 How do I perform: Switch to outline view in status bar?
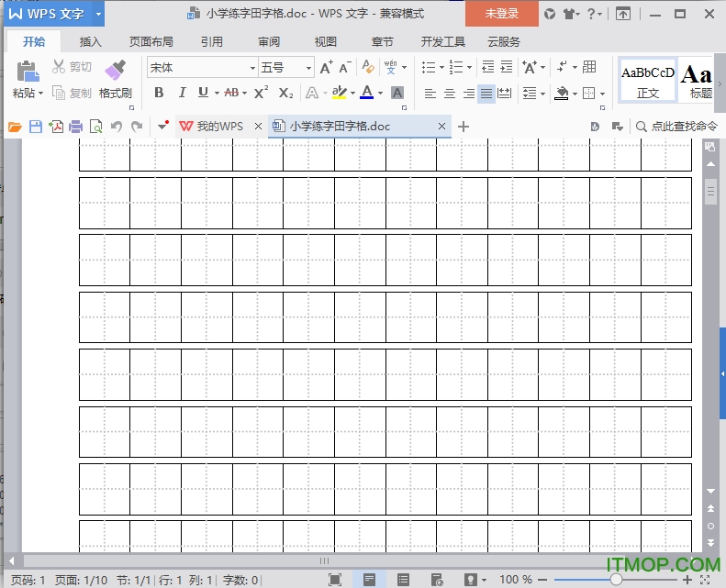coord(403,580)
